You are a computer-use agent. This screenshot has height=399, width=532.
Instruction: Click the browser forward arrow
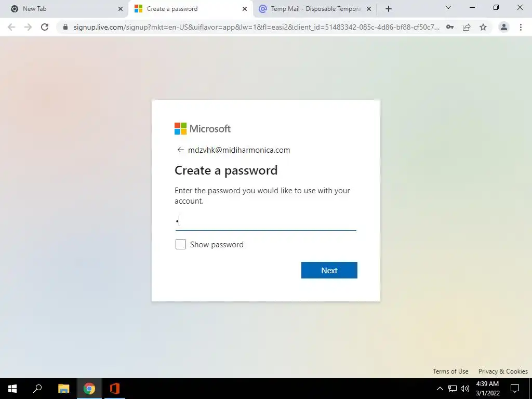pyautogui.click(x=28, y=27)
